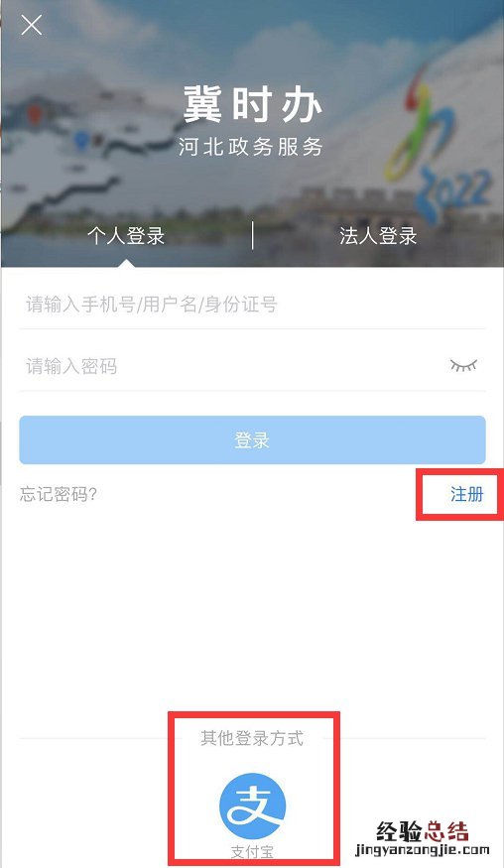504x868 pixels.
Task: Switch to 法人登录 tab
Action: [378, 236]
